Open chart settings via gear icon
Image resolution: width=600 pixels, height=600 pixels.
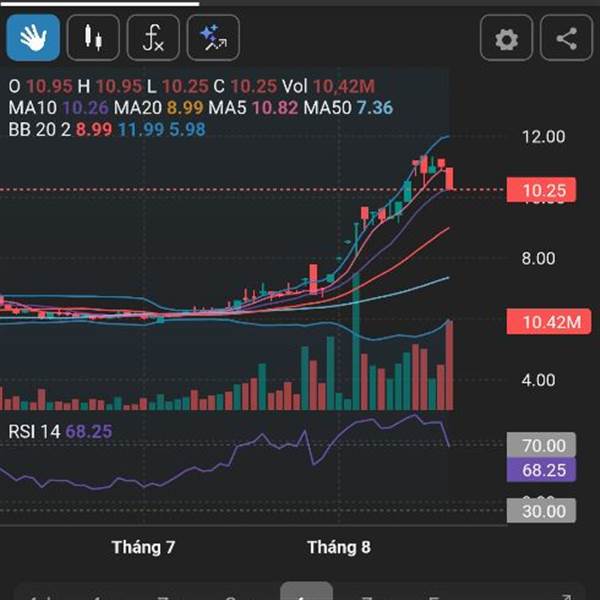click(x=506, y=38)
